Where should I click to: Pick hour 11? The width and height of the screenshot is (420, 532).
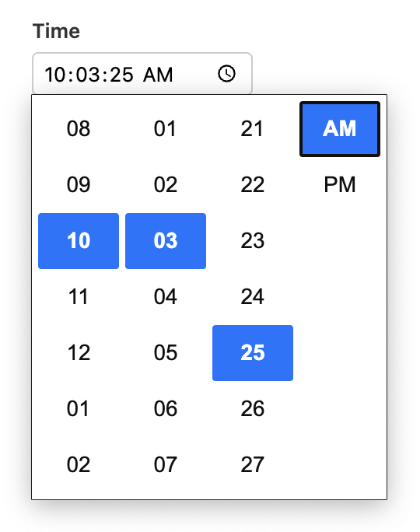coord(79,297)
